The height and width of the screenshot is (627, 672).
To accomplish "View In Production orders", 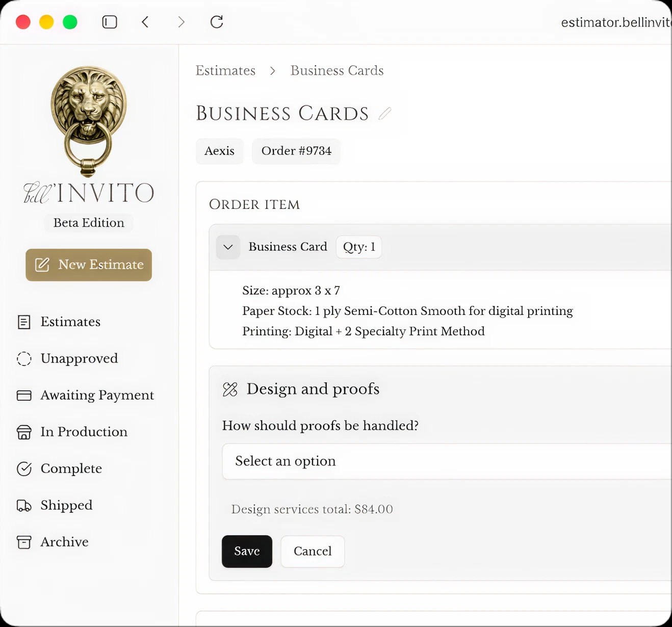I will (84, 432).
